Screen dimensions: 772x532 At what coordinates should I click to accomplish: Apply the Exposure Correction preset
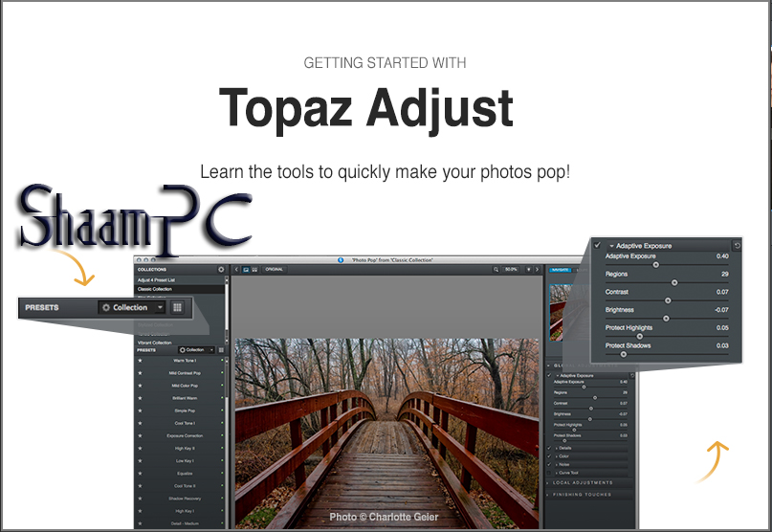tap(185, 435)
